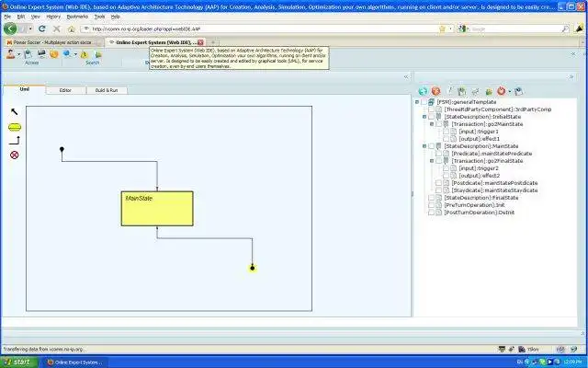
Task: Collapse the [StateDescription]:MainState tree node
Action: [424, 146]
